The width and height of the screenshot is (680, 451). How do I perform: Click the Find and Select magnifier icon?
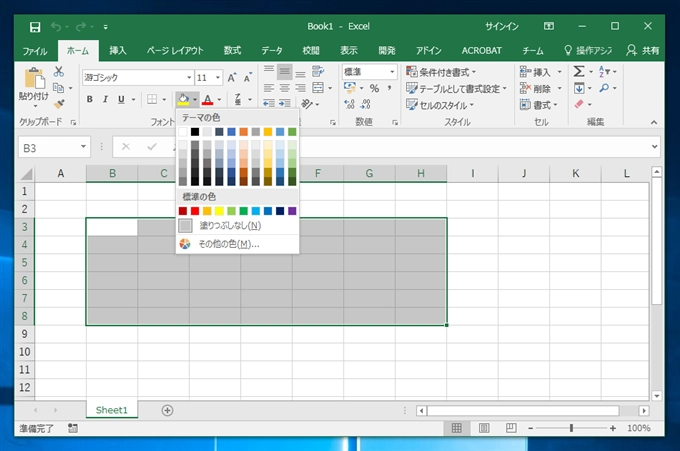(604, 88)
